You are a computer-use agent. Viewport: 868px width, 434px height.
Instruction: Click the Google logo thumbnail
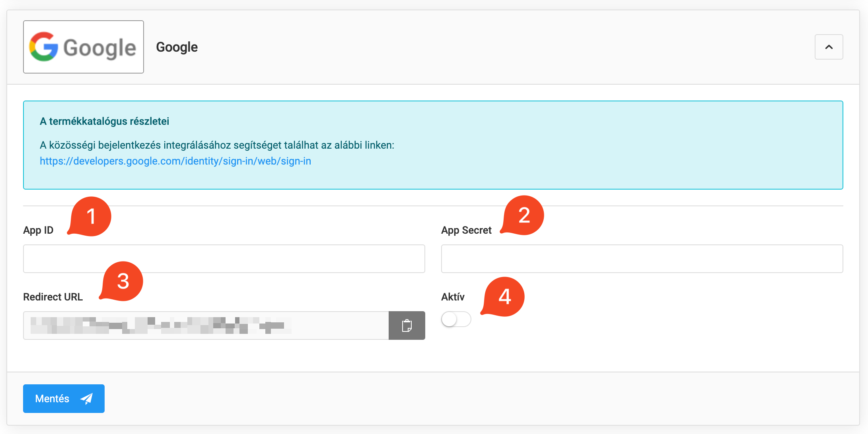tap(84, 47)
